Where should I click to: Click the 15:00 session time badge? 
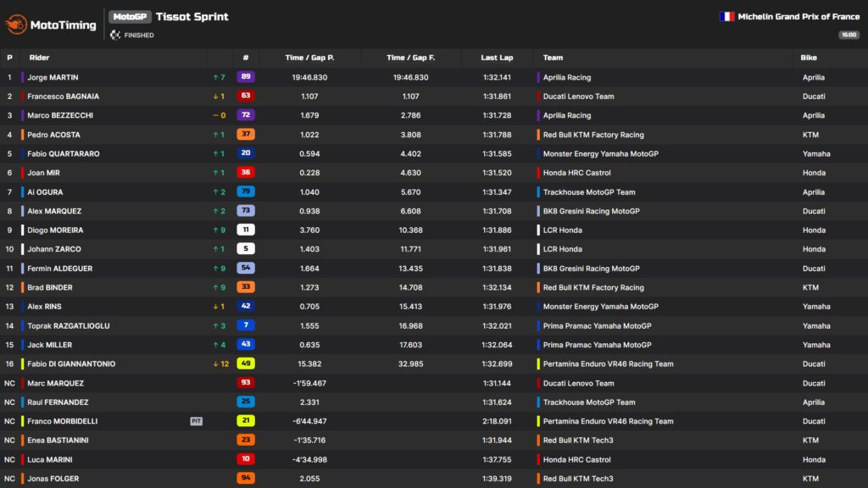849,35
